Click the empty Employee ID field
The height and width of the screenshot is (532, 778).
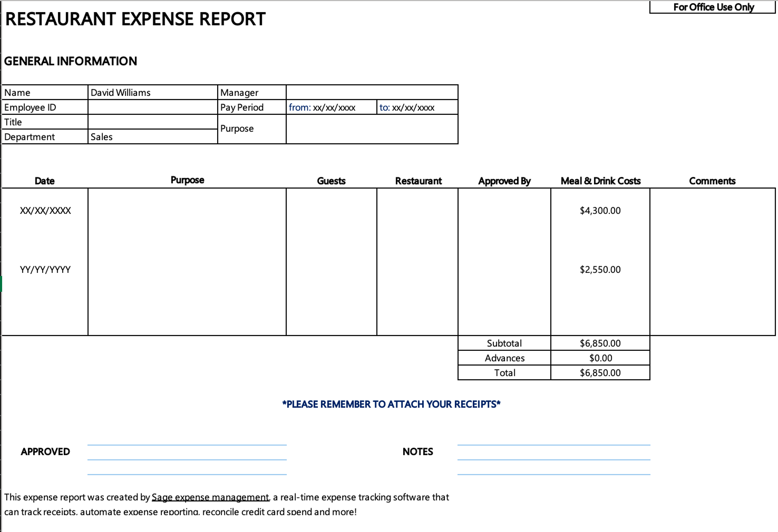[152, 107]
